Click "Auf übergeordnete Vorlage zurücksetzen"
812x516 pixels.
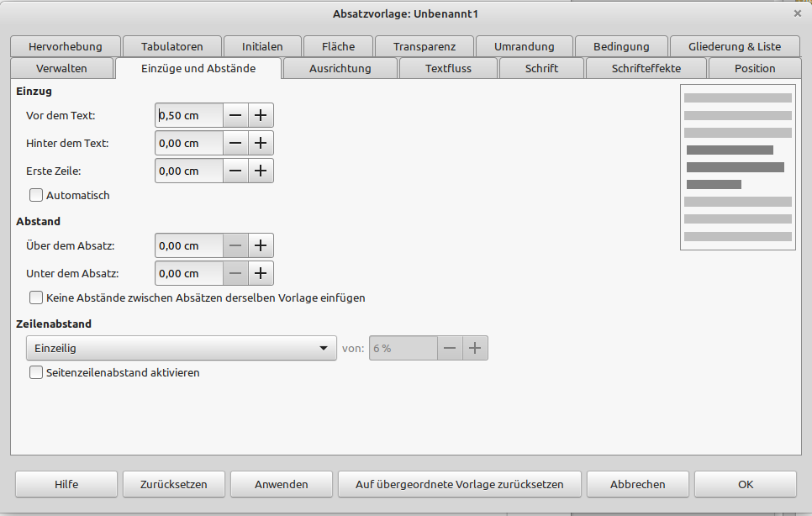(459, 484)
